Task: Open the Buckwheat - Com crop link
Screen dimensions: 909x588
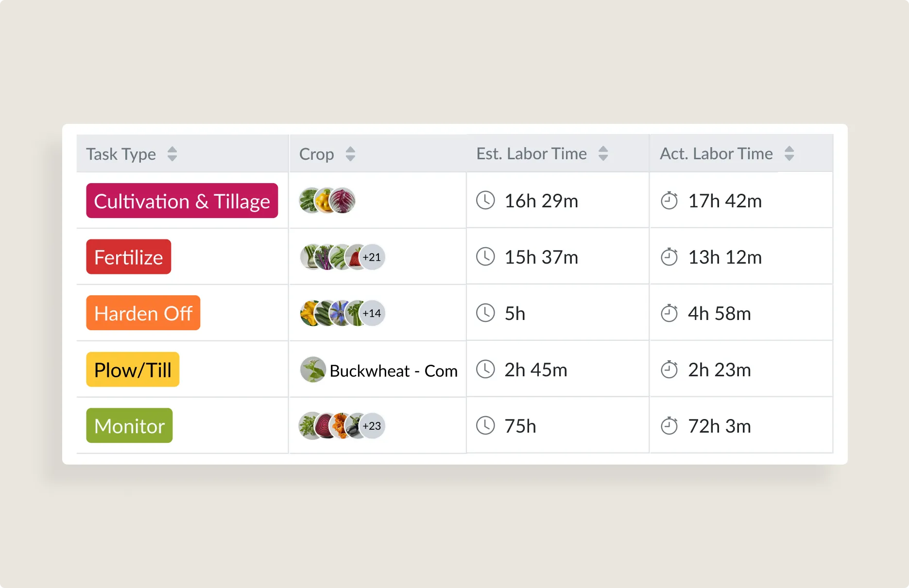Action: 393,370
